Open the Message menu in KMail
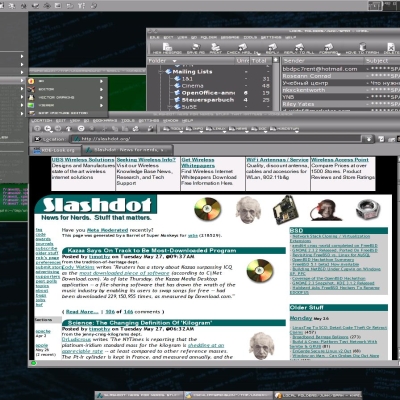This screenshot has height=400, width=400. pyautogui.click(x=230, y=37)
